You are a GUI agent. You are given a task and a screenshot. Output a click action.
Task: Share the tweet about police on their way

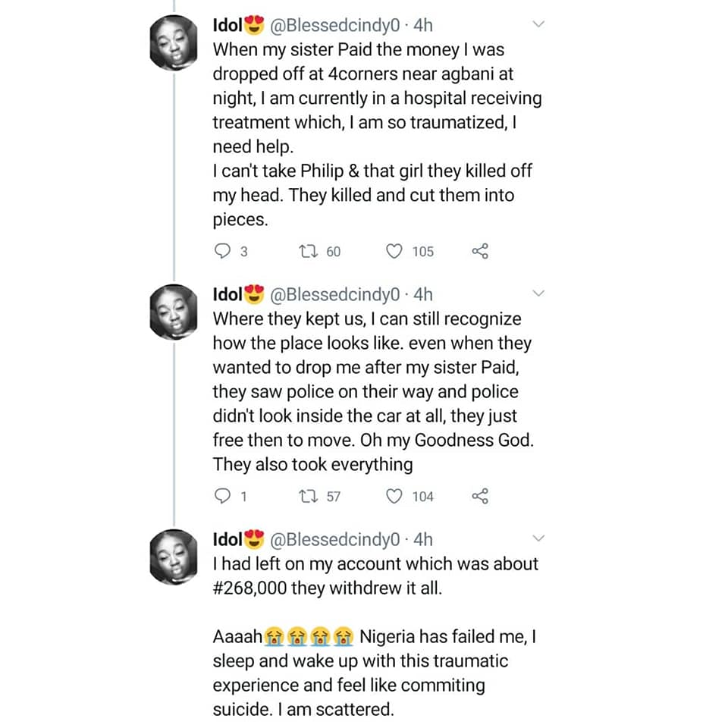point(480,497)
